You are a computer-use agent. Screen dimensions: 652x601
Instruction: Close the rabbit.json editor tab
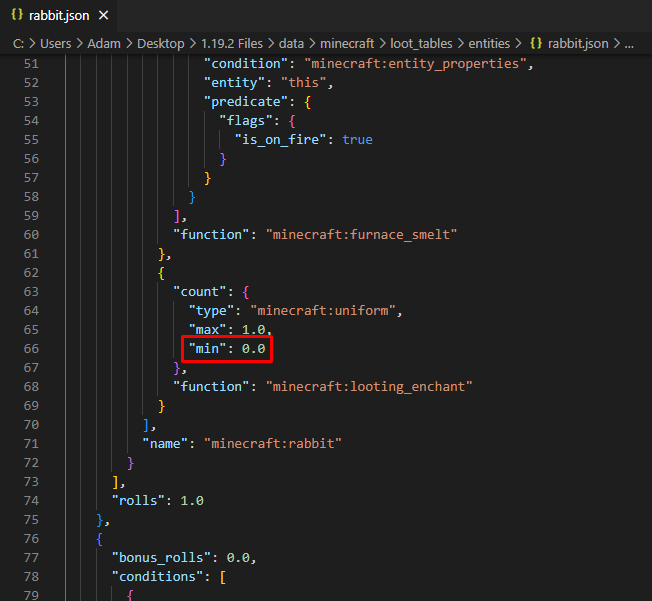point(104,15)
